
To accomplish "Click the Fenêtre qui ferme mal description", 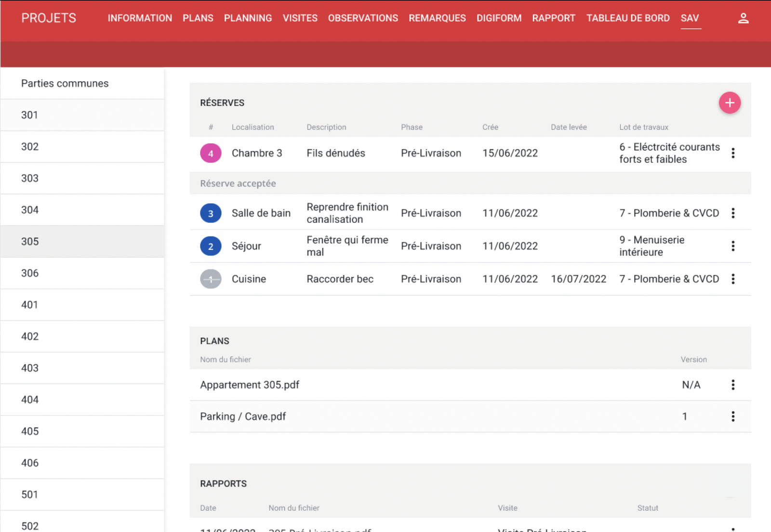I will pos(347,246).
